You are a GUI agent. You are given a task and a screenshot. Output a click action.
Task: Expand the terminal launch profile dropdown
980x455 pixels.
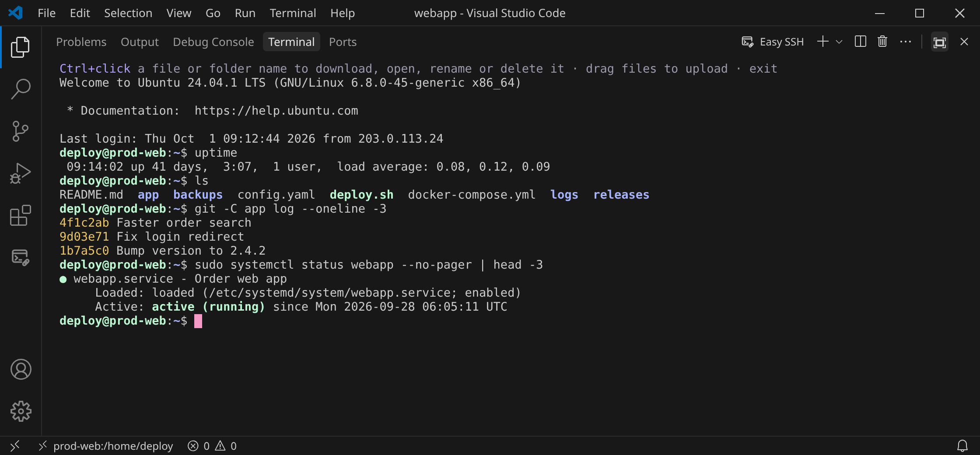(839, 42)
